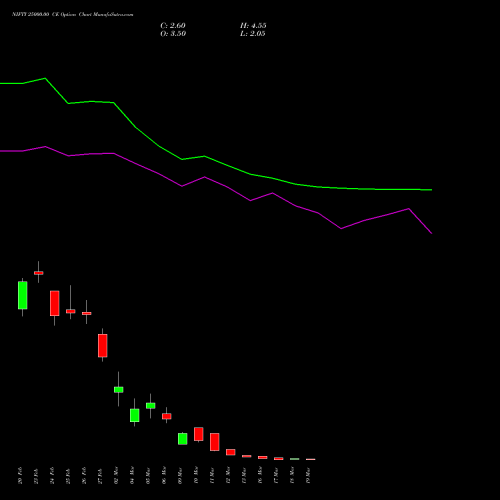The height and width of the screenshot is (500, 500).
Task: Select the green candlestick for 09 Mar
Action: (183, 439)
